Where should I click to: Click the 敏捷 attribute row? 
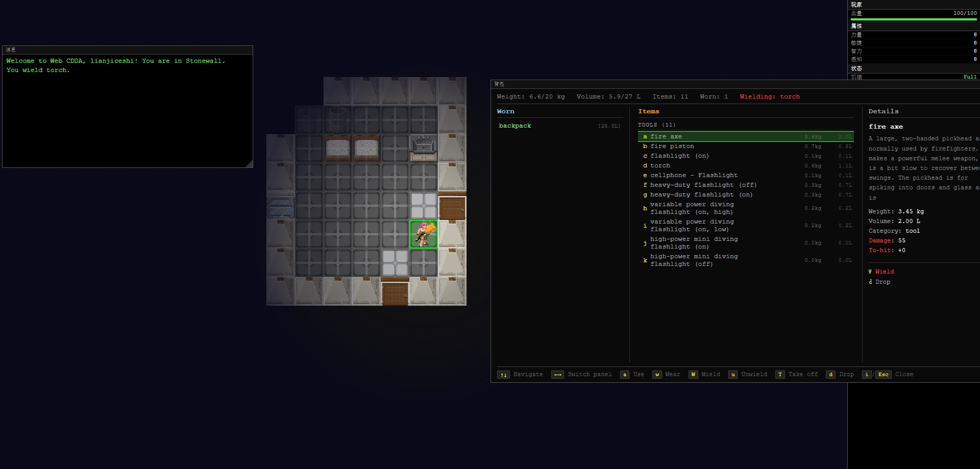point(914,43)
